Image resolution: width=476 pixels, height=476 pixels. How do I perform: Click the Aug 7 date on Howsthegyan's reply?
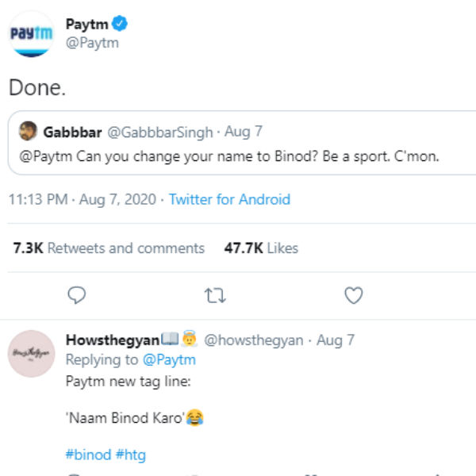tap(336, 340)
